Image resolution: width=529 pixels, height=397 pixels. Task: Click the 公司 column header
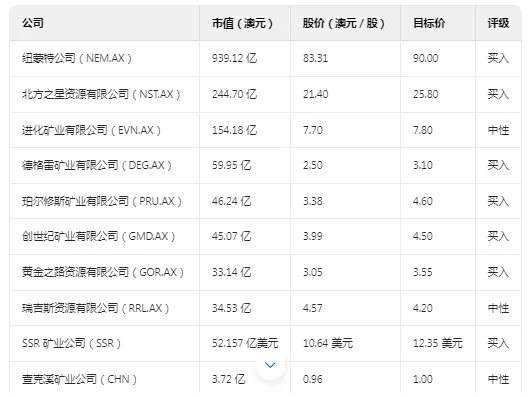point(33,23)
